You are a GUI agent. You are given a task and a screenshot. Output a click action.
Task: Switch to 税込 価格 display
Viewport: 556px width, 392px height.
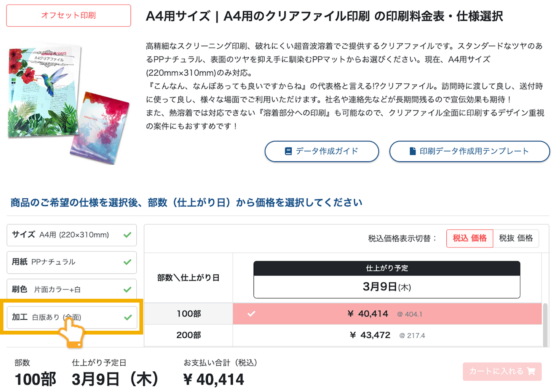click(470, 238)
